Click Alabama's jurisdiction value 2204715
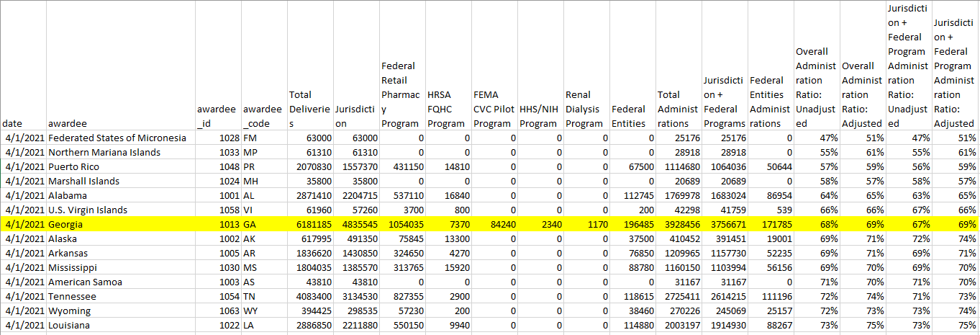The width and height of the screenshot is (980, 335). point(355,195)
